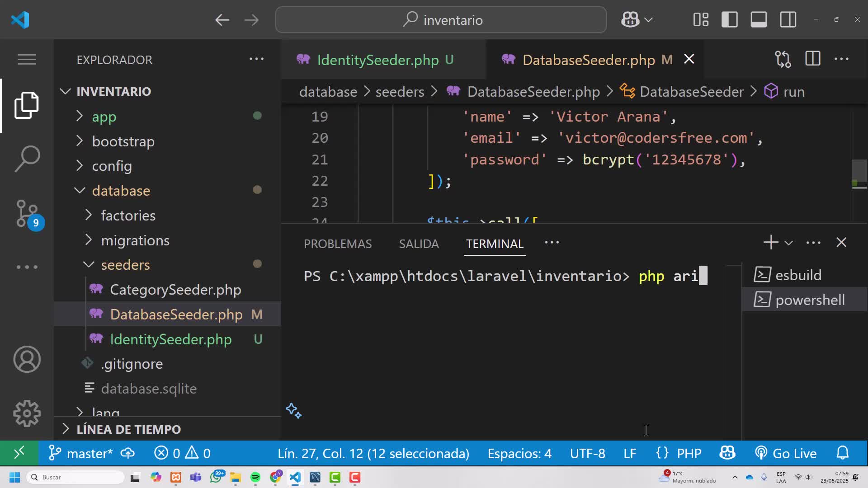This screenshot has height=488, width=868.
Task: Toggle the primary side bar
Action: coord(730,20)
